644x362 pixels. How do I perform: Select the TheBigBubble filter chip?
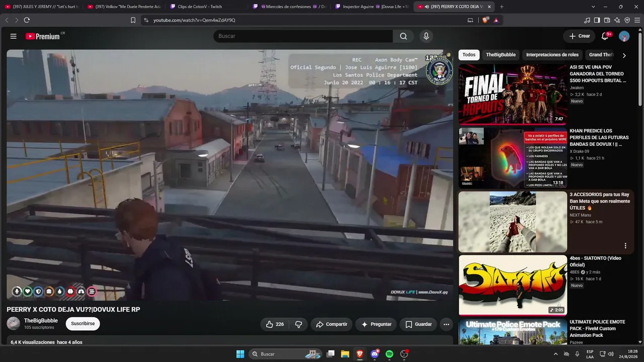(501, 55)
